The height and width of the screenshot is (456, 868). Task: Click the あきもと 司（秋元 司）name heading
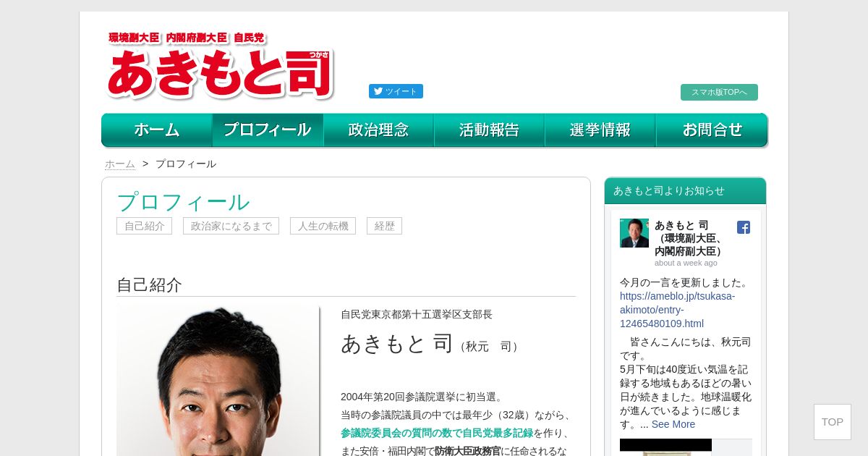pyautogui.click(x=431, y=343)
